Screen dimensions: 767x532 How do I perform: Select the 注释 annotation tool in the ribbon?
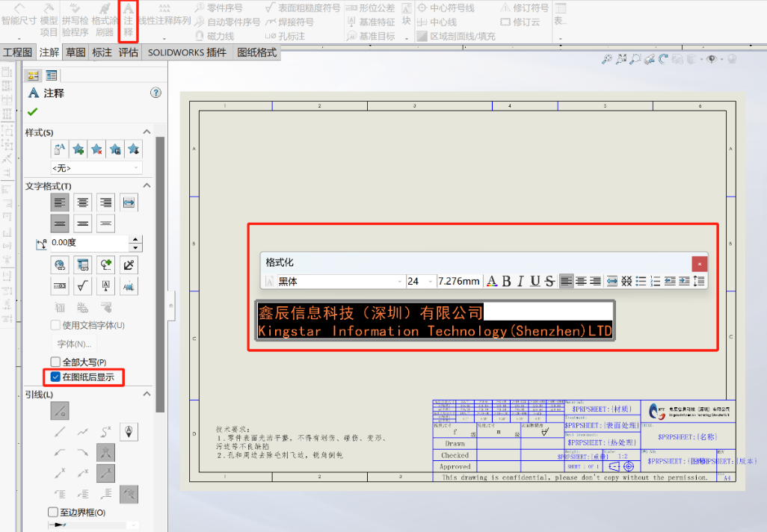pyautogui.click(x=128, y=16)
